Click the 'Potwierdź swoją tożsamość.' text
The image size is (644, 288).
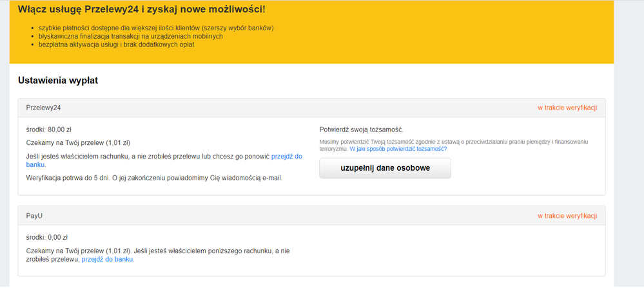pyautogui.click(x=361, y=130)
